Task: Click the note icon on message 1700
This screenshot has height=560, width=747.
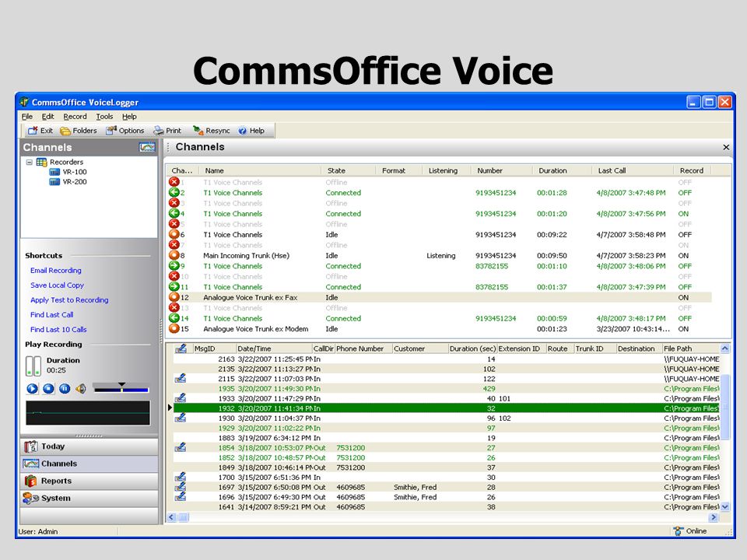Action: pyautogui.click(x=180, y=477)
